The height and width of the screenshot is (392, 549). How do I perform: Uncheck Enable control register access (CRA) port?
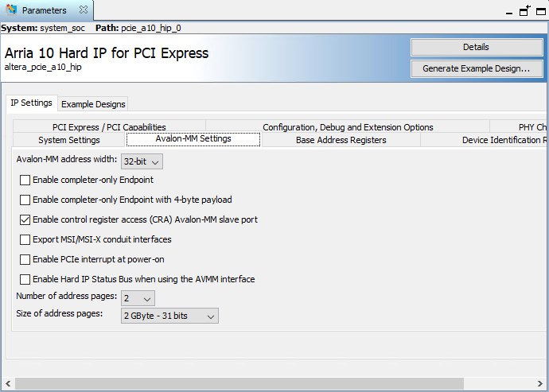(x=25, y=219)
